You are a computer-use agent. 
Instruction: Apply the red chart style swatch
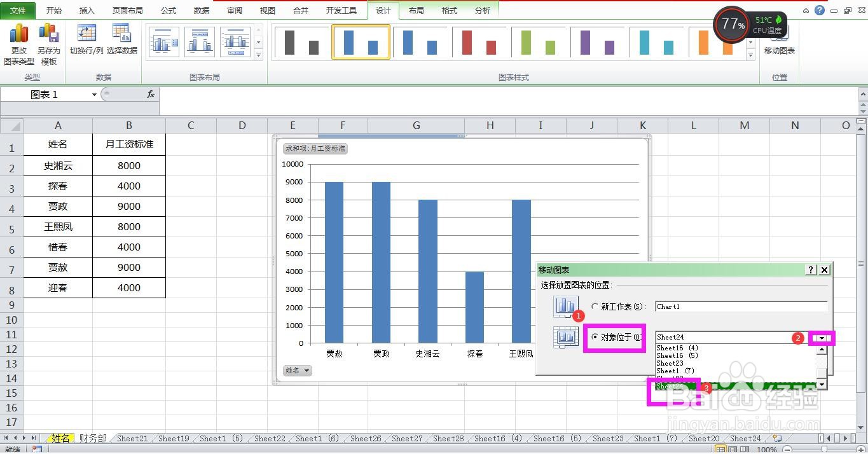(479, 43)
